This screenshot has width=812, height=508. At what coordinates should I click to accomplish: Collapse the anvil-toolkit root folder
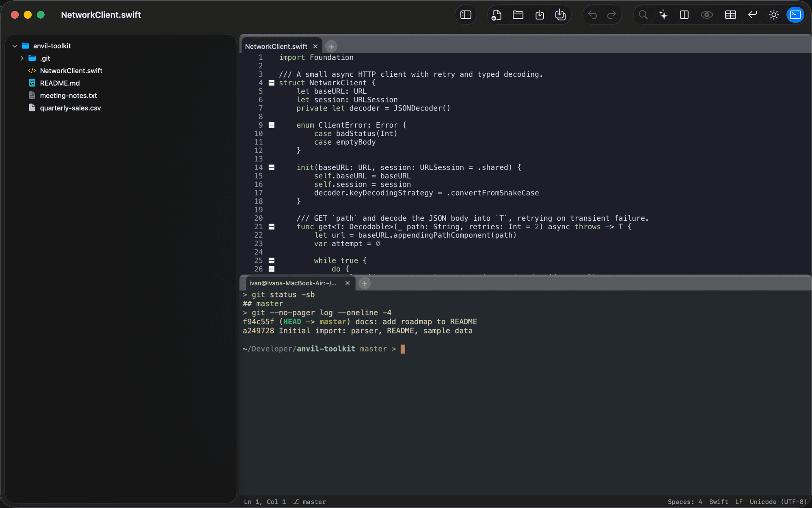[15, 46]
